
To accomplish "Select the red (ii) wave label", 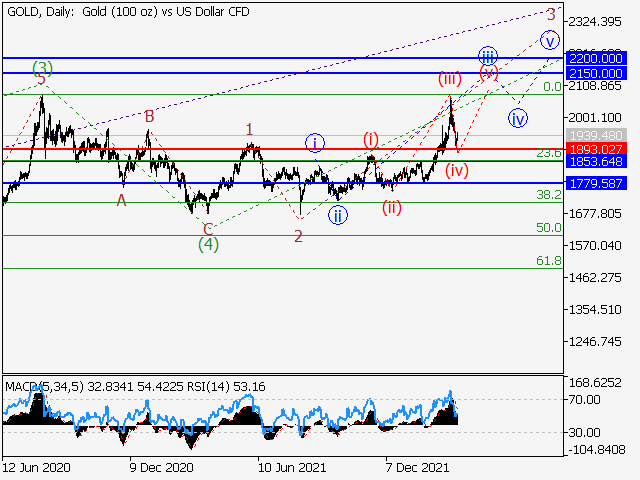I will point(392,208).
